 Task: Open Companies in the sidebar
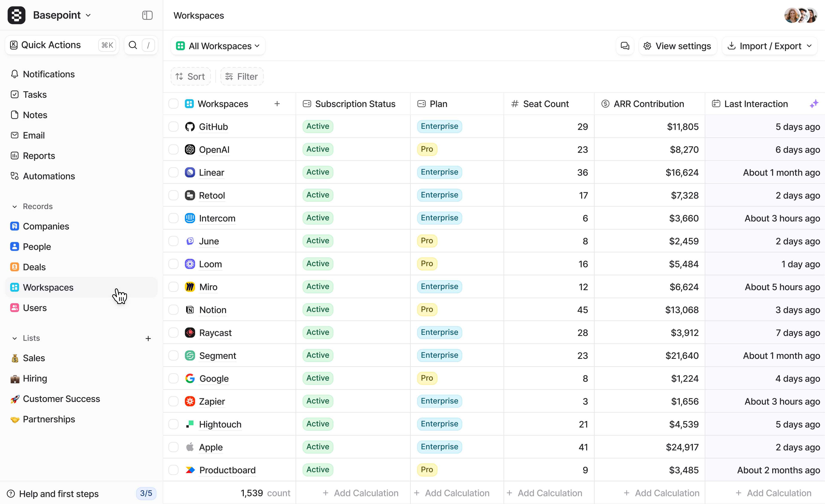pyautogui.click(x=46, y=226)
